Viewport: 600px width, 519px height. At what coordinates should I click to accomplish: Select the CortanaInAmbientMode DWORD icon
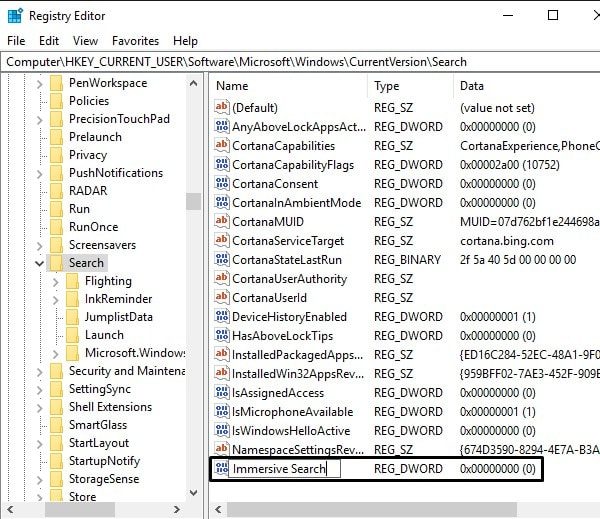pyautogui.click(x=222, y=202)
